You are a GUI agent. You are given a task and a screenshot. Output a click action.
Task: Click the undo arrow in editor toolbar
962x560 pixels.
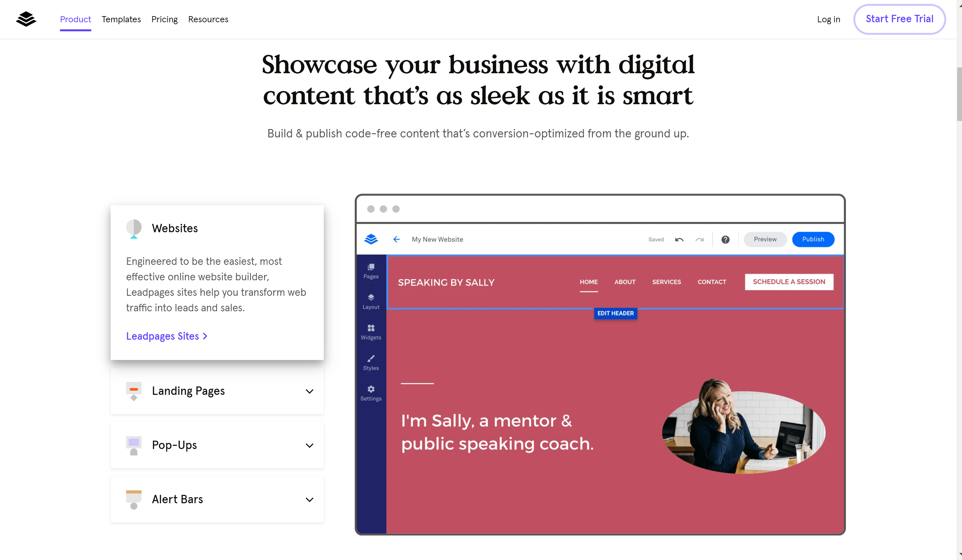[x=679, y=239]
